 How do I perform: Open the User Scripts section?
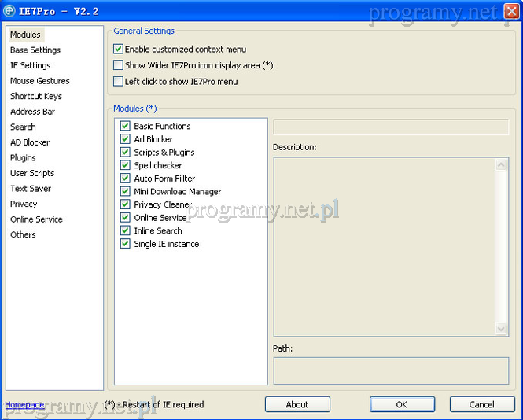32,173
